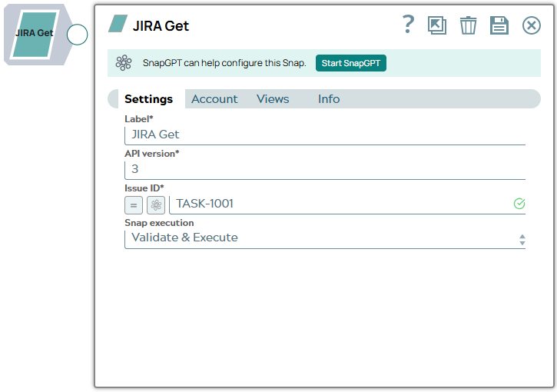This screenshot has width=557, height=392.
Task: Click the SnapGPT suggest icon beside Issue ID
Action: tap(156, 205)
